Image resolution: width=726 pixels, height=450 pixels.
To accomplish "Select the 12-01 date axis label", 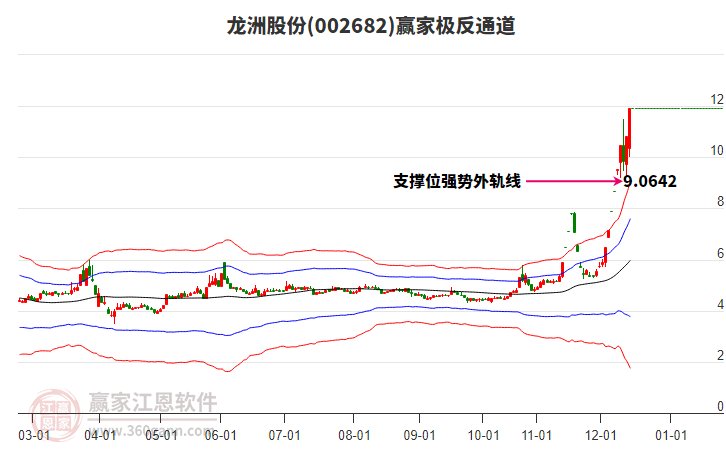I will point(601,436).
